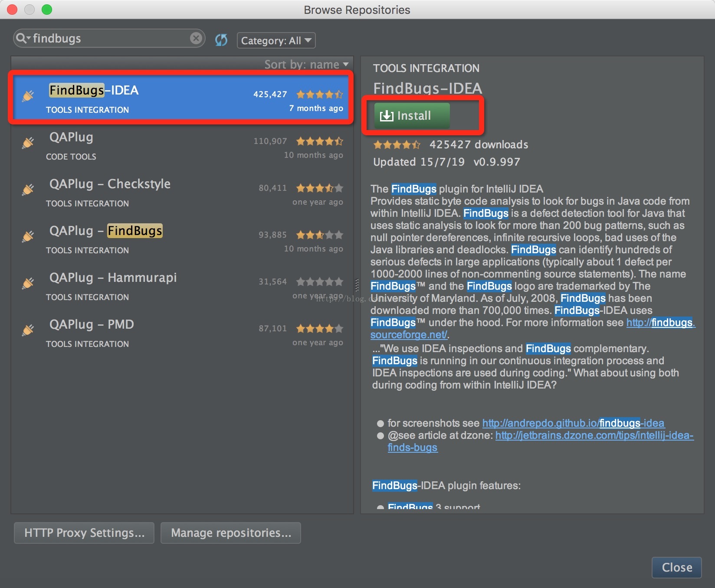Click the 87,101 download count
Image resolution: width=715 pixels, height=588 pixels.
[273, 328]
